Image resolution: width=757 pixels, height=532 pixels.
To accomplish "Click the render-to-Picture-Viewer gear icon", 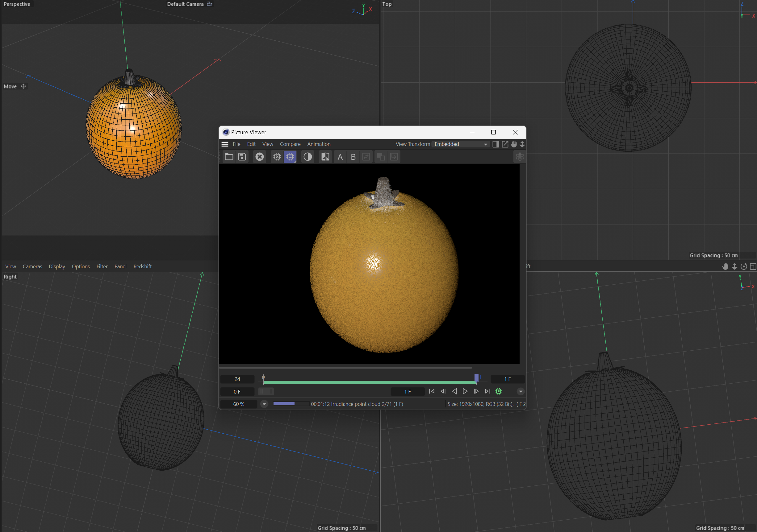I will click(290, 157).
